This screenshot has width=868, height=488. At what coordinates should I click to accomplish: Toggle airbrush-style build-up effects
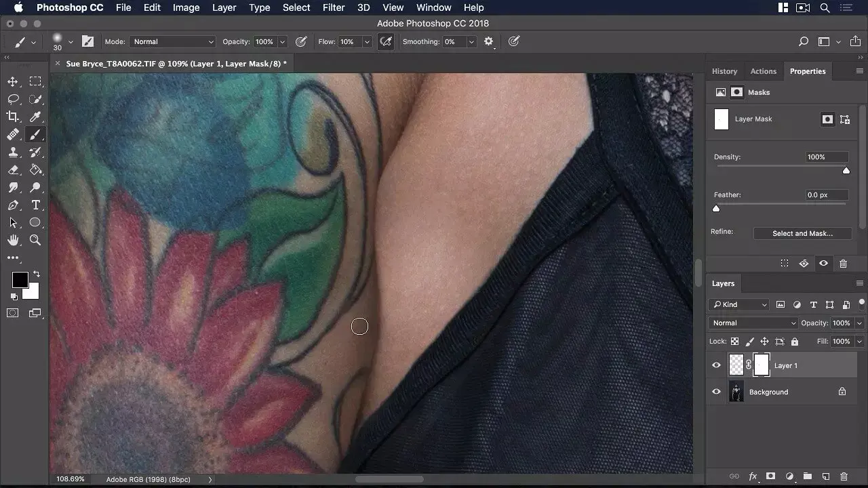click(386, 42)
